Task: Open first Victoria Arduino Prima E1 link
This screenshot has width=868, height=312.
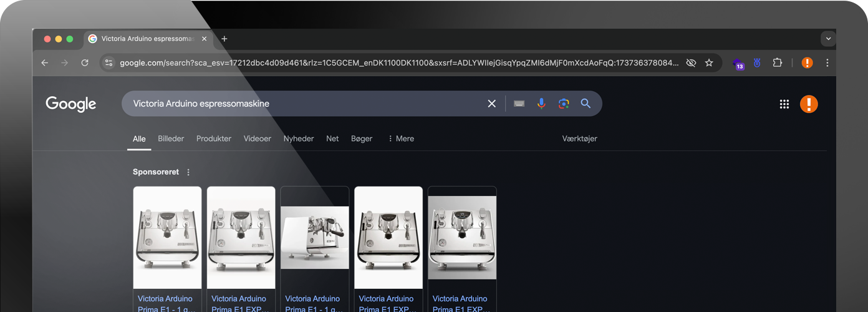Action: click(166, 303)
